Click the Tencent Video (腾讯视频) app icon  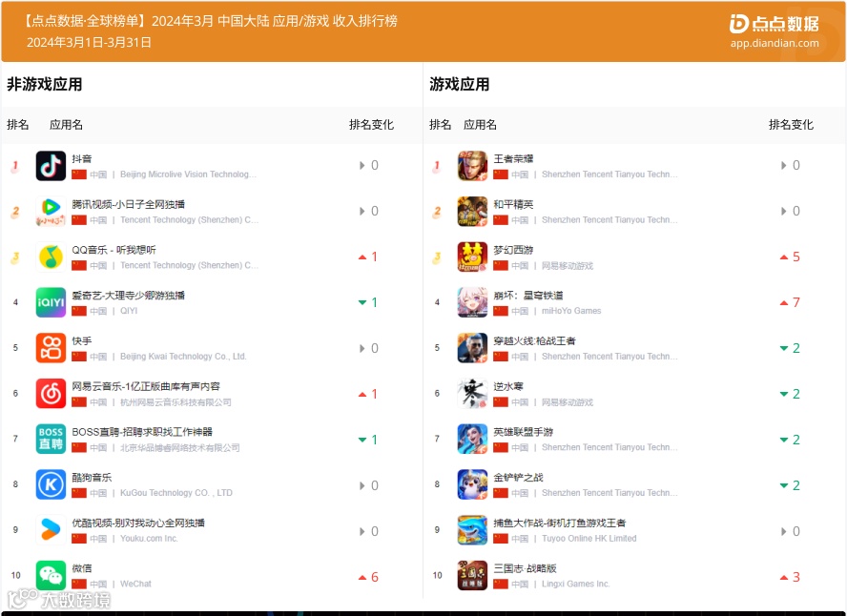pyautogui.click(x=51, y=211)
